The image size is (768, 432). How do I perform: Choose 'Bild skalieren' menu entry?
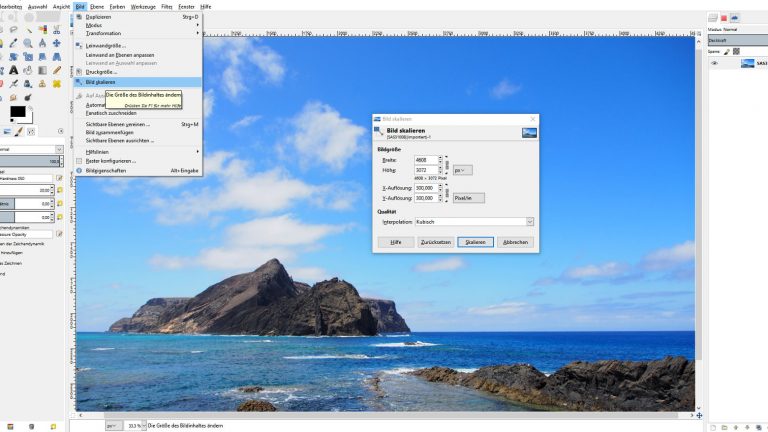tap(101, 82)
